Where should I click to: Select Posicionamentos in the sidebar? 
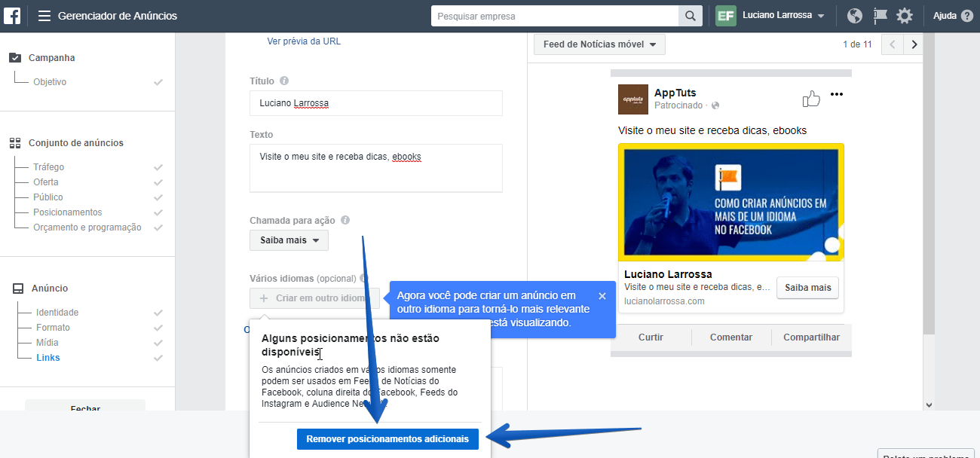pyautogui.click(x=68, y=212)
